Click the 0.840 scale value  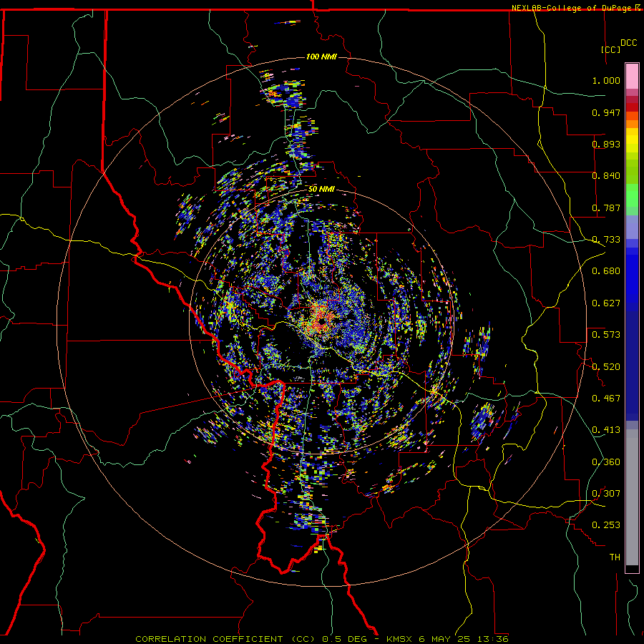[606, 176]
